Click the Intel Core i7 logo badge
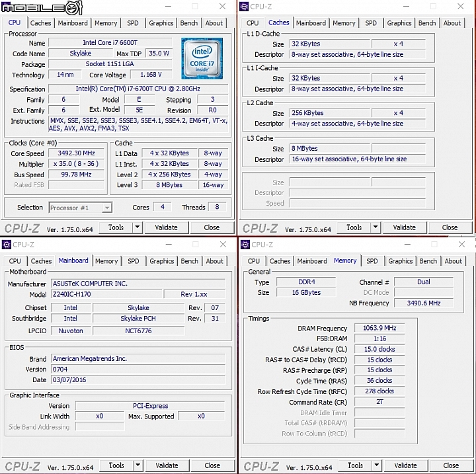The height and width of the screenshot is (474, 476). [x=202, y=58]
